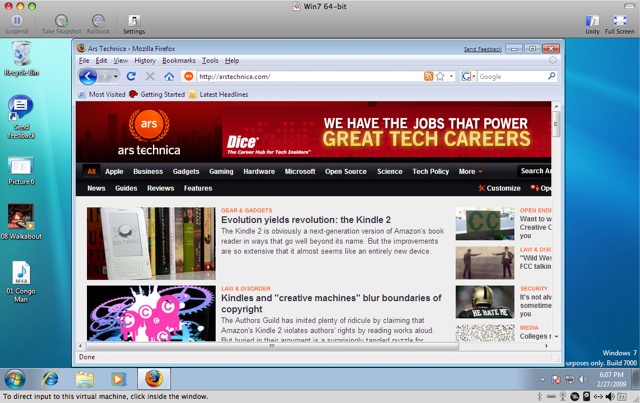Show hidden tray icons arrow
640x403 pixels.
click(x=542, y=379)
